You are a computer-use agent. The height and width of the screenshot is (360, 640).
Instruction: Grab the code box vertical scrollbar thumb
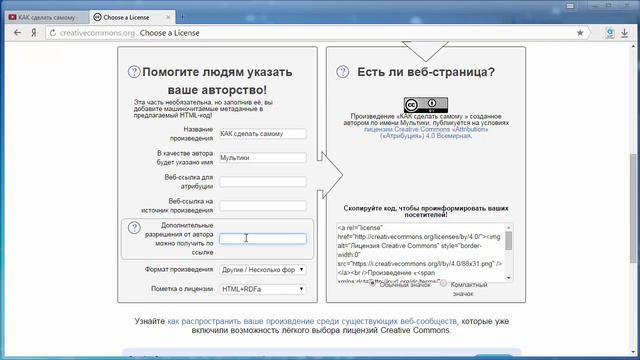(509, 240)
